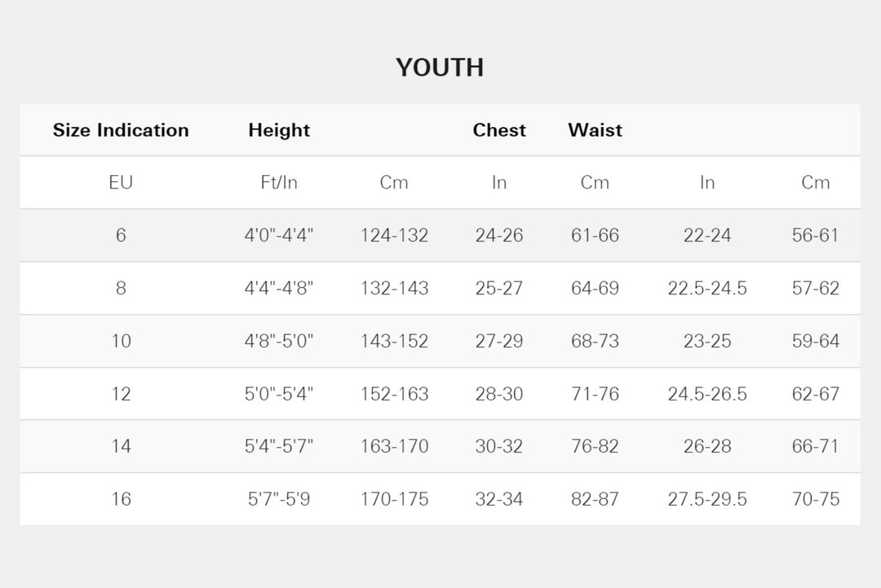
Task: Select chest inches value 27-29
Action: point(499,341)
